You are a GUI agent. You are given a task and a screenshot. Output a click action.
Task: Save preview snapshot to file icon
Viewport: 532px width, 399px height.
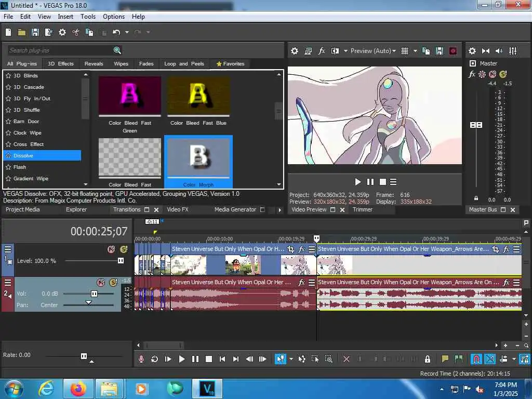(x=440, y=51)
